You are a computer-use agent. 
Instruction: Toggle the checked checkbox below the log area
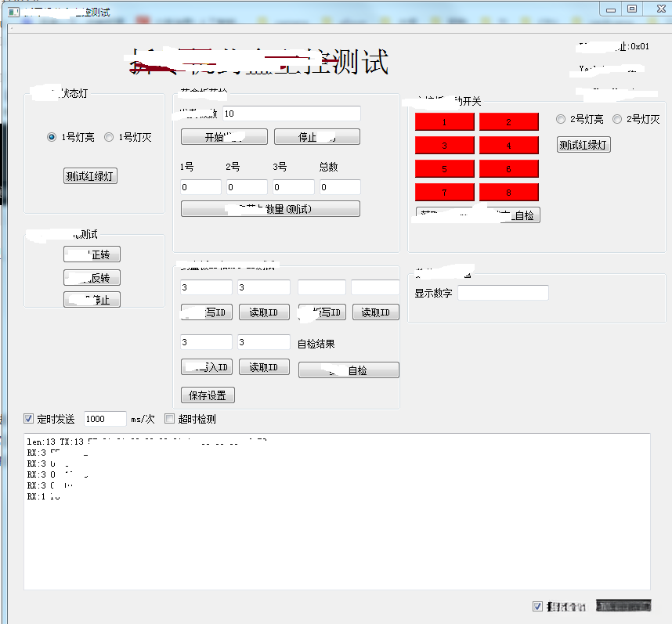(537, 606)
